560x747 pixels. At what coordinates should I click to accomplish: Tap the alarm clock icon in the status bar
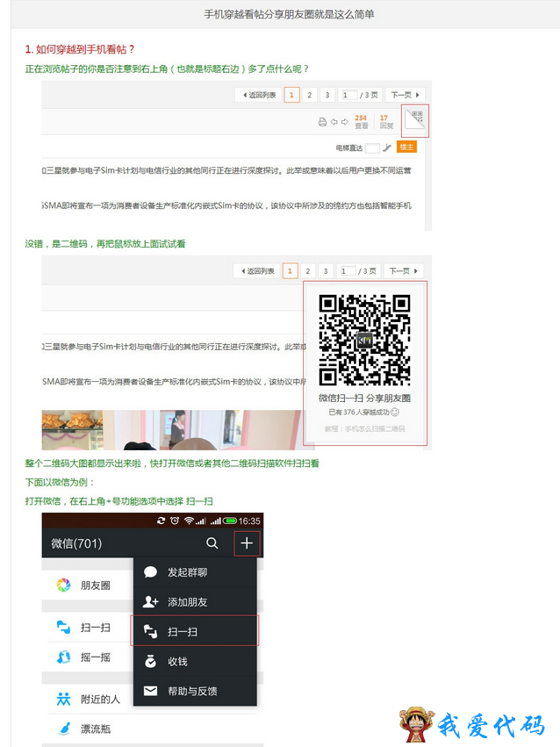pos(175,521)
